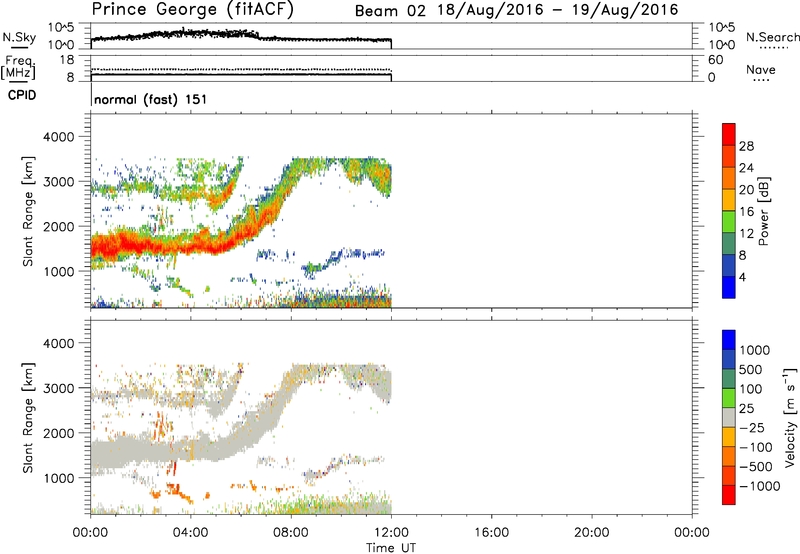This screenshot has width=800, height=554.
Task: Click the gray 25 to -25 Velocity colorbar segment
Action: [729, 417]
